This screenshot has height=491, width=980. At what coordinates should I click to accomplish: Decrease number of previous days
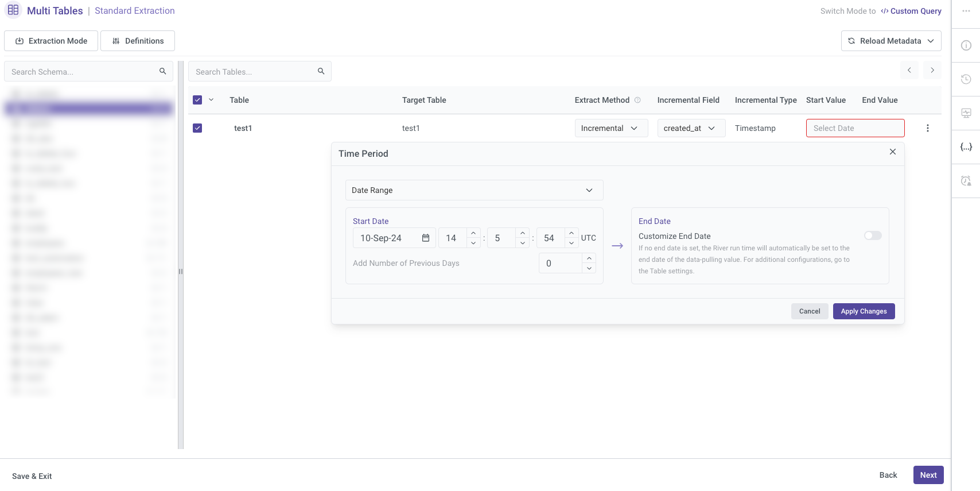tap(589, 268)
